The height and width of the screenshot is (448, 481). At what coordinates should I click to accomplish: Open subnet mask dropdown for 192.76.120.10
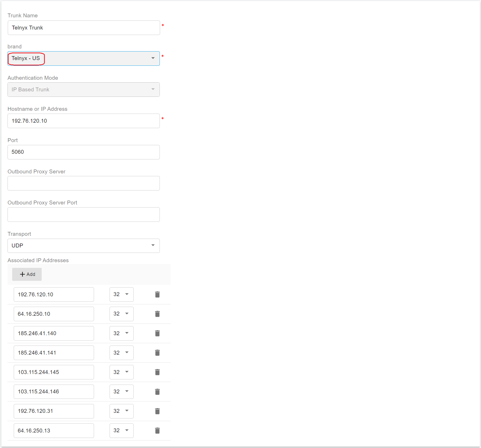121,295
